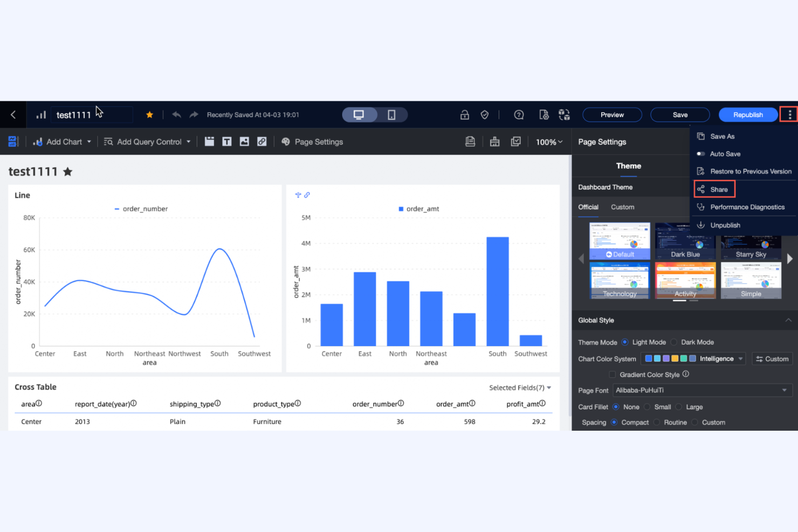
Task: Insert a text widget from the toolbar
Action: 227,141
